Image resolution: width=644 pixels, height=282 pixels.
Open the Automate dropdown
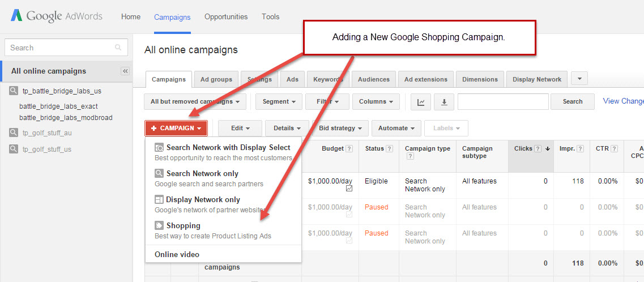396,128
